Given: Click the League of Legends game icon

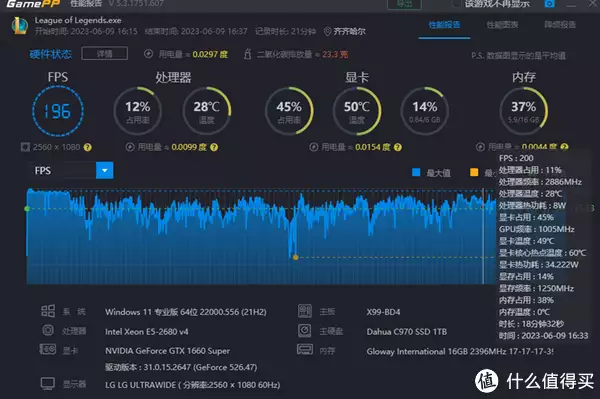Looking at the screenshot, I should point(20,25).
